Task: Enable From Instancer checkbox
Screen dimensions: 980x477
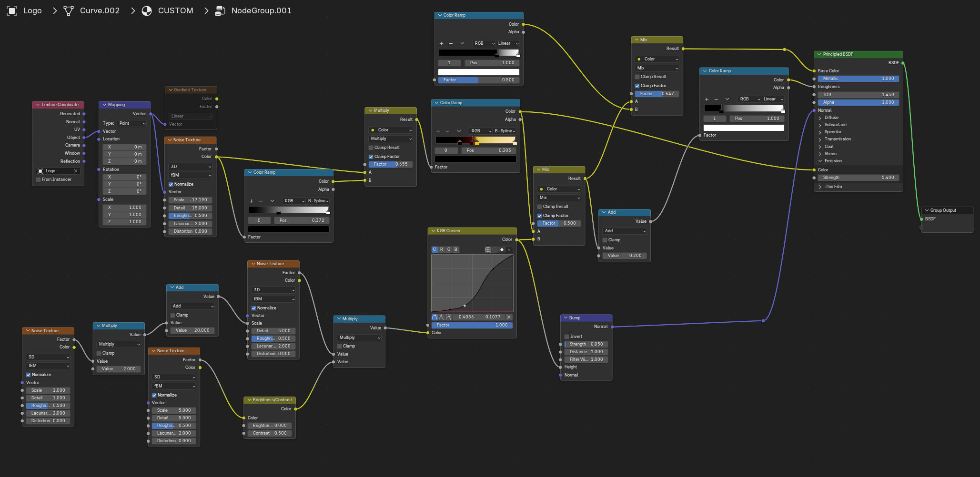Action: point(39,179)
